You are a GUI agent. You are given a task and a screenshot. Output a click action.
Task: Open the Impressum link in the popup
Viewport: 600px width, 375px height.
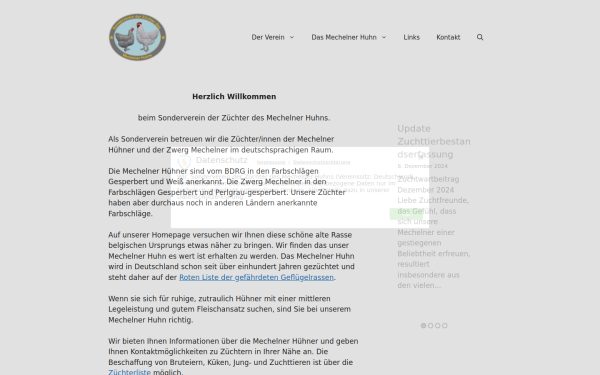(x=271, y=162)
